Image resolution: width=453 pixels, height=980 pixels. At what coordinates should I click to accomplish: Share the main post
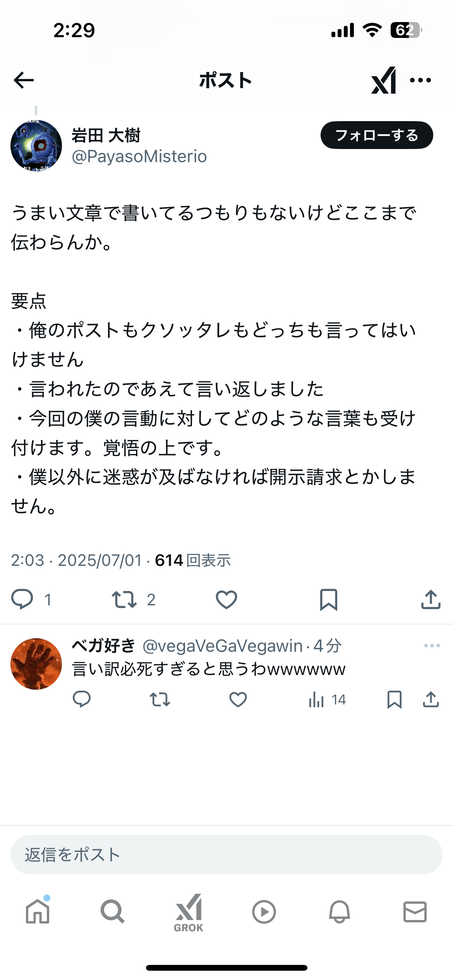431,599
